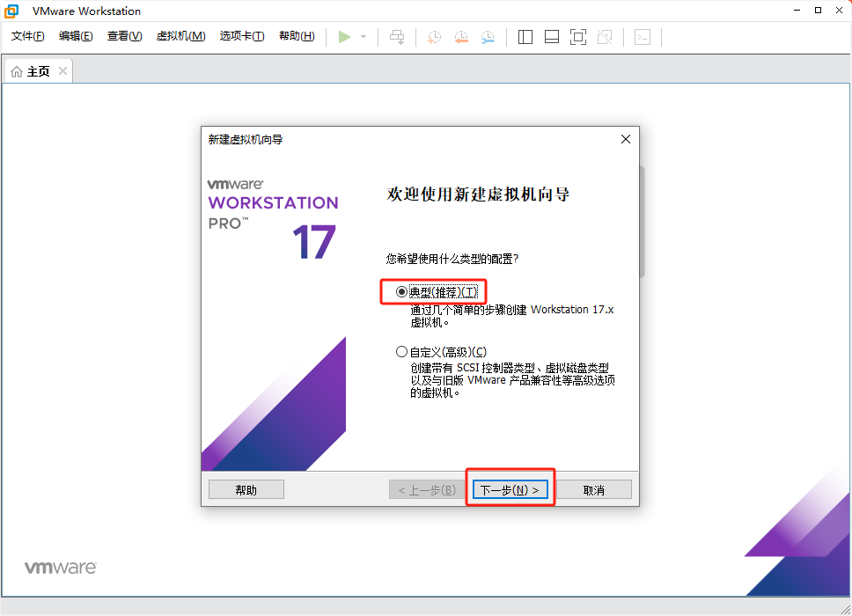The height and width of the screenshot is (616, 852).
Task: Enter full screen mode icon
Action: [578, 37]
